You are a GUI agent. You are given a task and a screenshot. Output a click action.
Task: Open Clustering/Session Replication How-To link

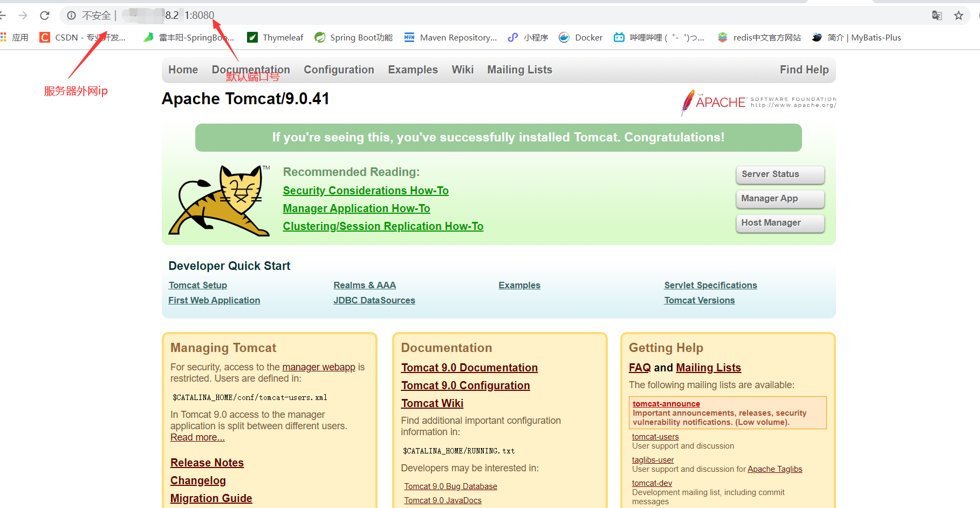tap(383, 226)
